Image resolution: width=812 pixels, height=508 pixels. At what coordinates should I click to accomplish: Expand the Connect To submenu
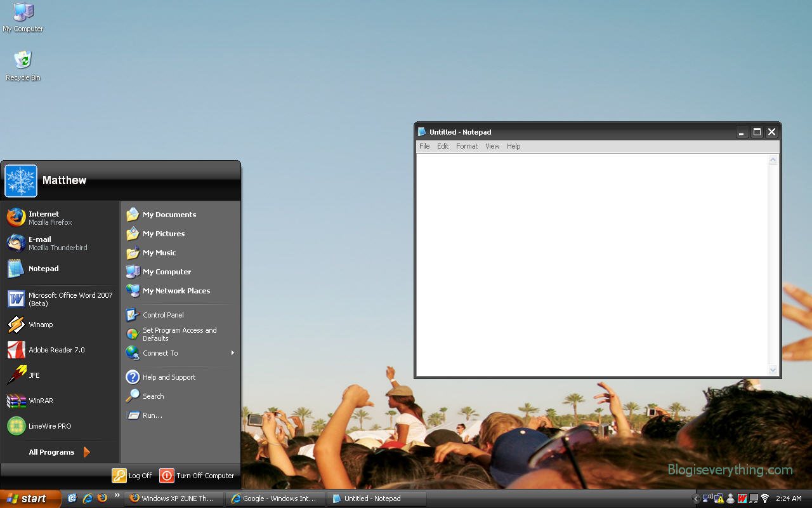coord(180,353)
